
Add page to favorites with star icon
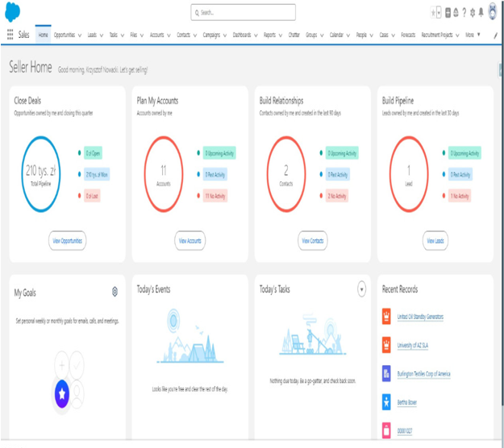(433, 13)
